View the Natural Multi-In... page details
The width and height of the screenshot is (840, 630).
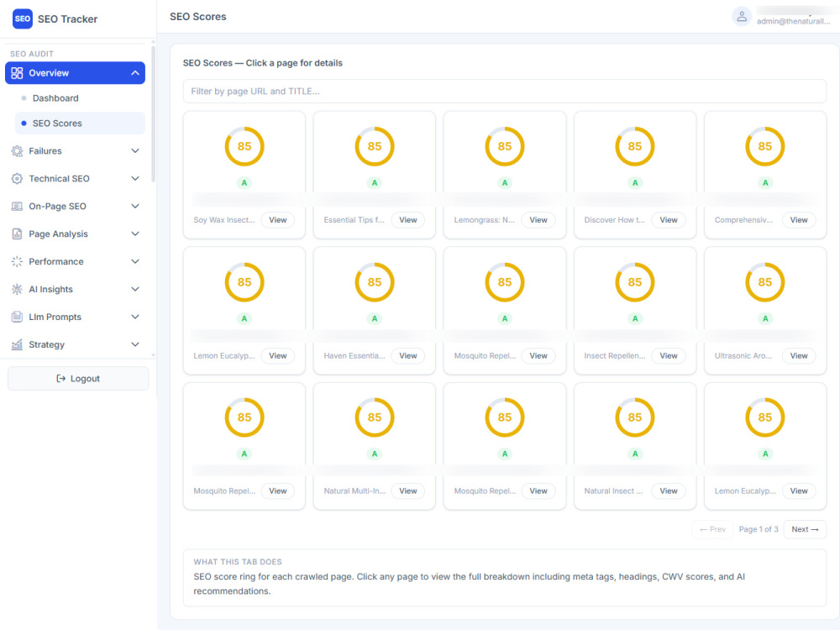[x=407, y=491]
